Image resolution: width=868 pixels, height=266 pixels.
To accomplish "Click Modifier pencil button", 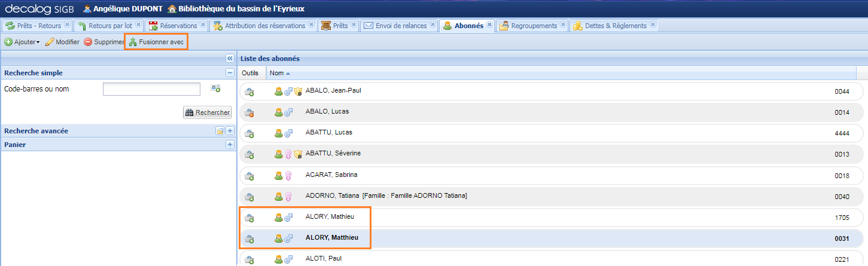I will [62, 42].
